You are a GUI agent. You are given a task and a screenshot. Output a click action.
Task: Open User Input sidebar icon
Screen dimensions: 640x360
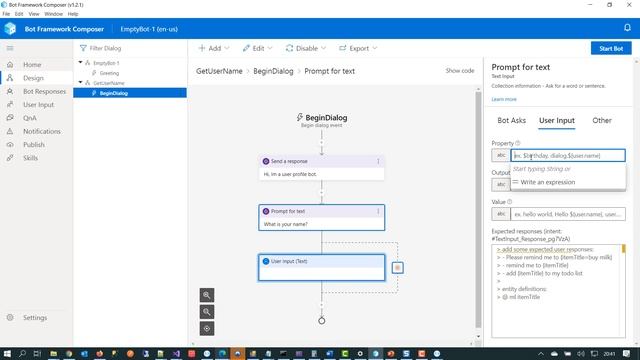pos(10,104)
